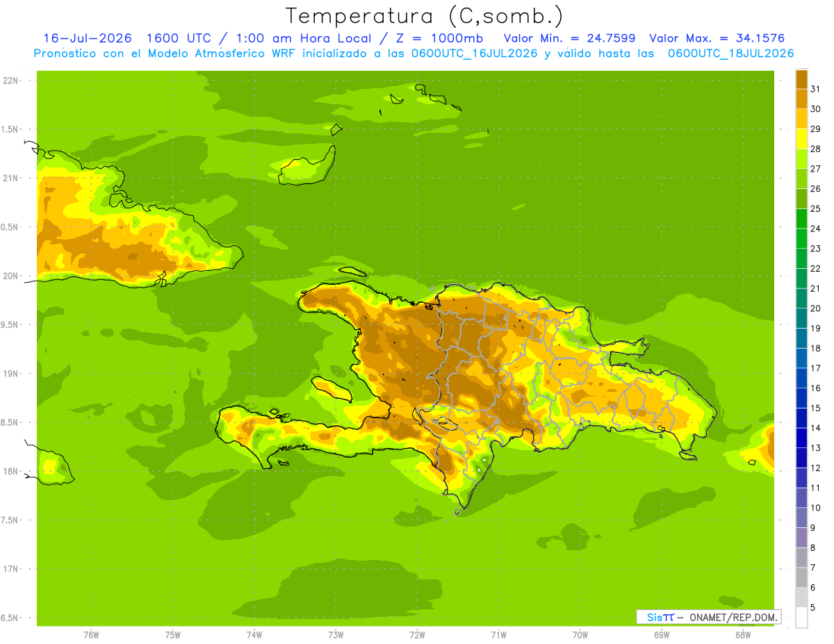Click the '19N' latitude label

coord(10,374)
